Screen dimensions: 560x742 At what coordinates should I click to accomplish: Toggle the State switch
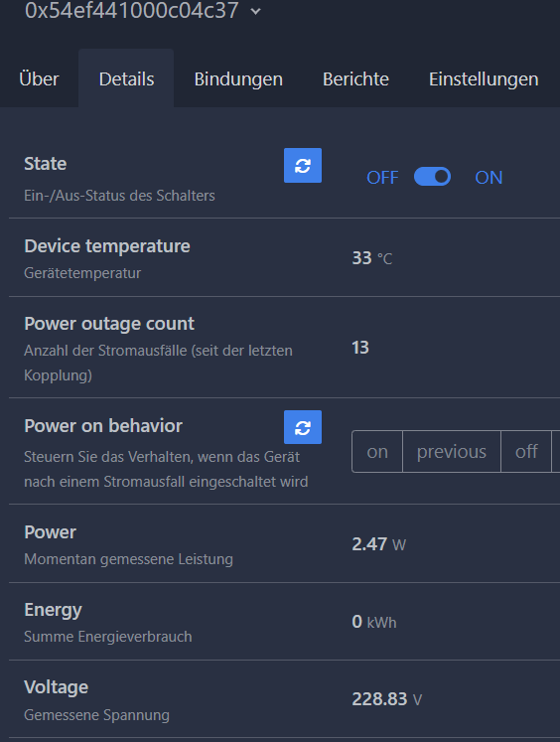click(x=432, y=177)
